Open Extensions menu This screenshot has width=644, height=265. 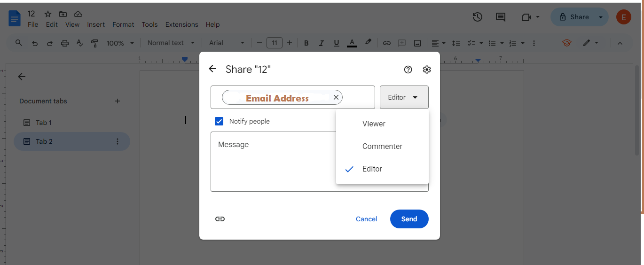point(181,24)
